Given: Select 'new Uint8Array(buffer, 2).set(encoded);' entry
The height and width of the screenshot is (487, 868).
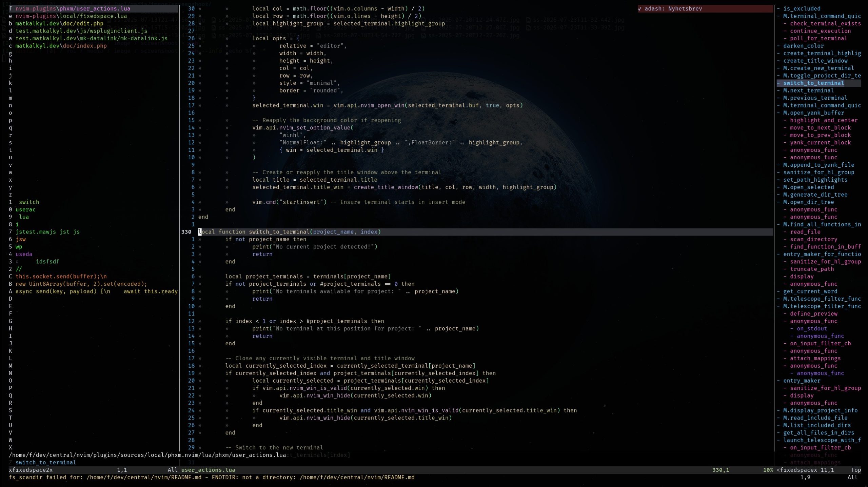Looking at the screenshot, I should [81, 284].
